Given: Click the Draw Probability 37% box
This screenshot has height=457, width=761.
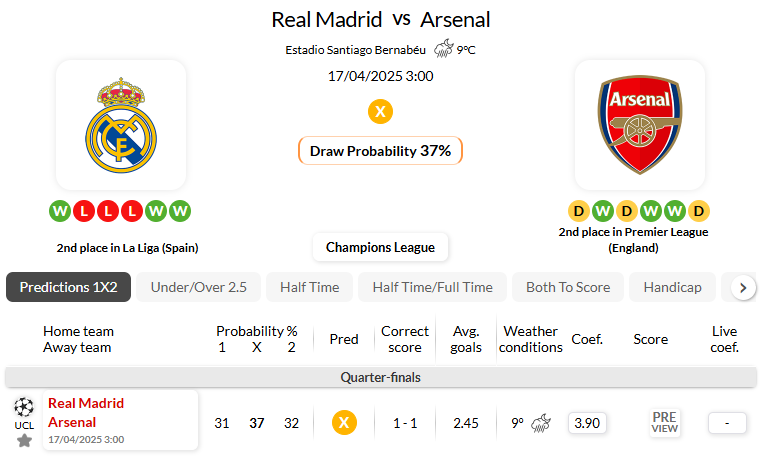Looking at the screenshot, I should 380,151.
